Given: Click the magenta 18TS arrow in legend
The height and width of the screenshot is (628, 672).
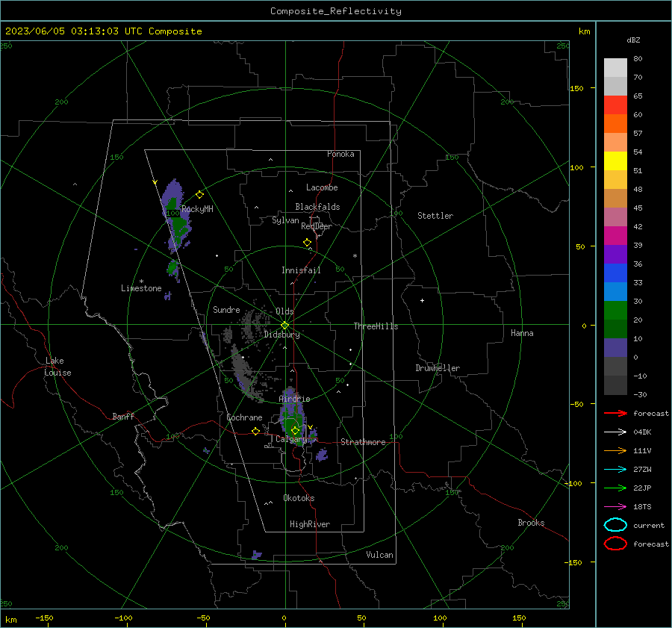Looking at the screenshot, I should 615,506.
